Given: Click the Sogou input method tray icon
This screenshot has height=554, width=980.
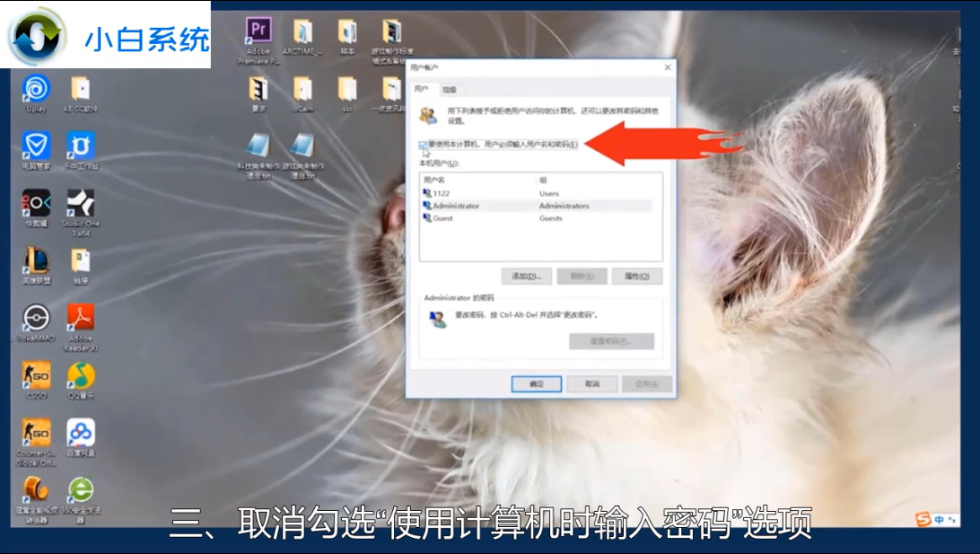Looking at the screenshot, I should tap(923, 520).
